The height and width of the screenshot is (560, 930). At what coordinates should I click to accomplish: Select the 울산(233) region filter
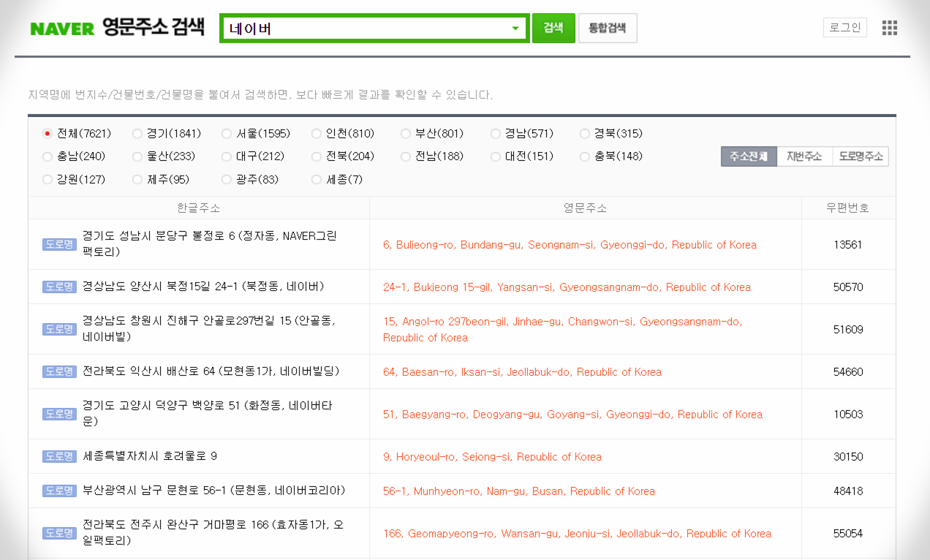coord(137,156)
